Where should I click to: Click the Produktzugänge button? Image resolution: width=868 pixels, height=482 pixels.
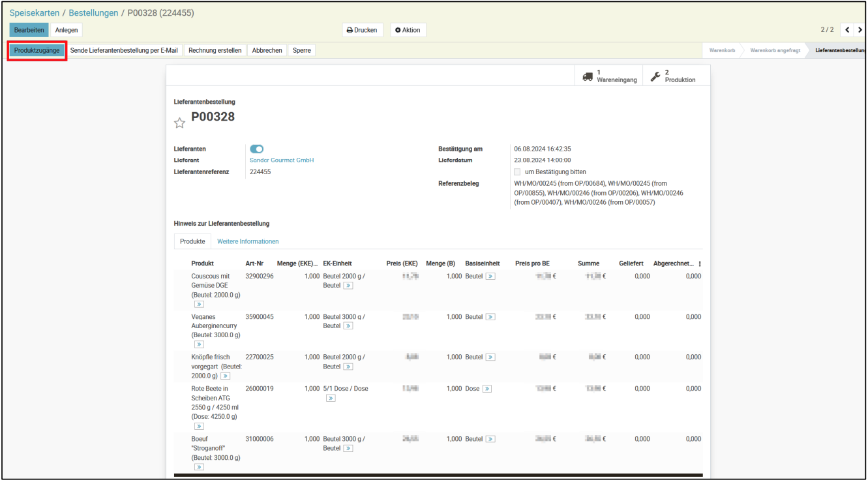click(37, 50)
